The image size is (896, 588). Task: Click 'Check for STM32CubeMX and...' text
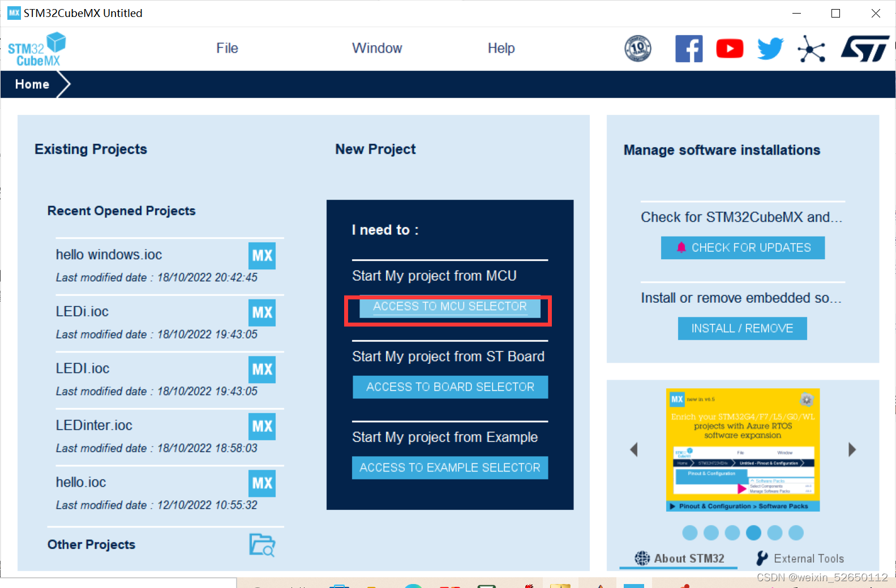point(741,217)
